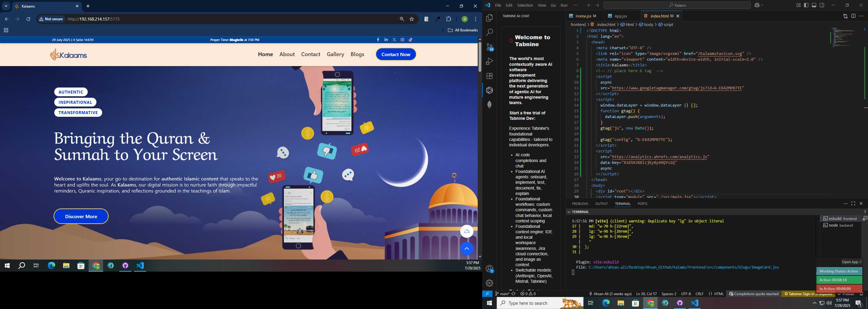868x309 pixels.
Task: Open Chrome's zoom magnifier in address bar
Action: 402,19
